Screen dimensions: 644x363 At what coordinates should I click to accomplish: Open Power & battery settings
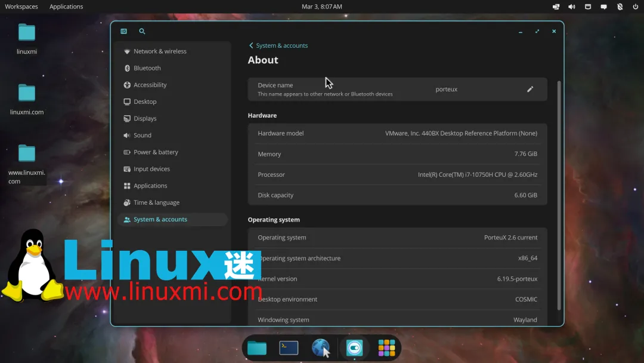[x=172, y=152]
